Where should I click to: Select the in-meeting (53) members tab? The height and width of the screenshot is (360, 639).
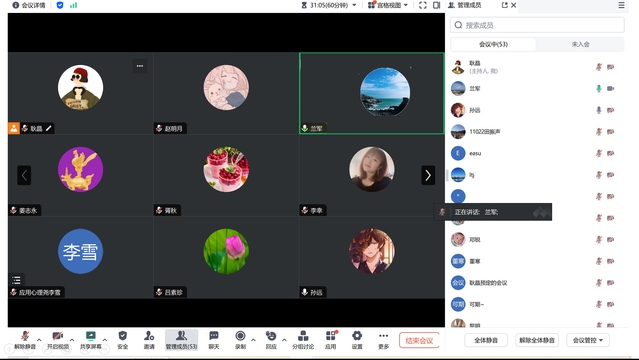493,44
